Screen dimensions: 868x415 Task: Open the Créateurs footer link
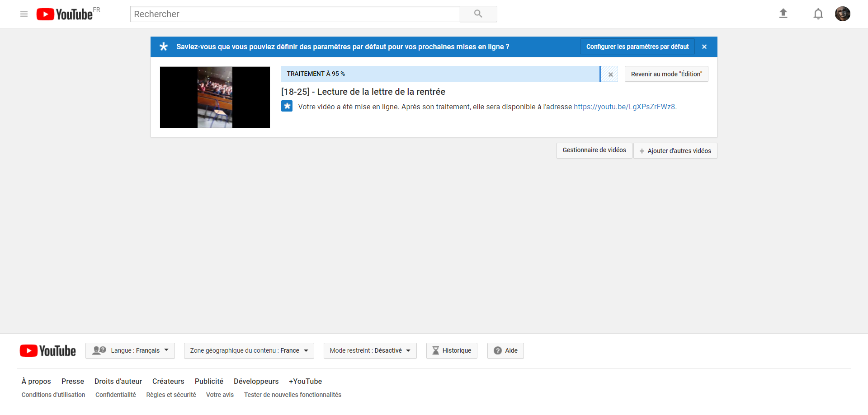coord(168,382)
